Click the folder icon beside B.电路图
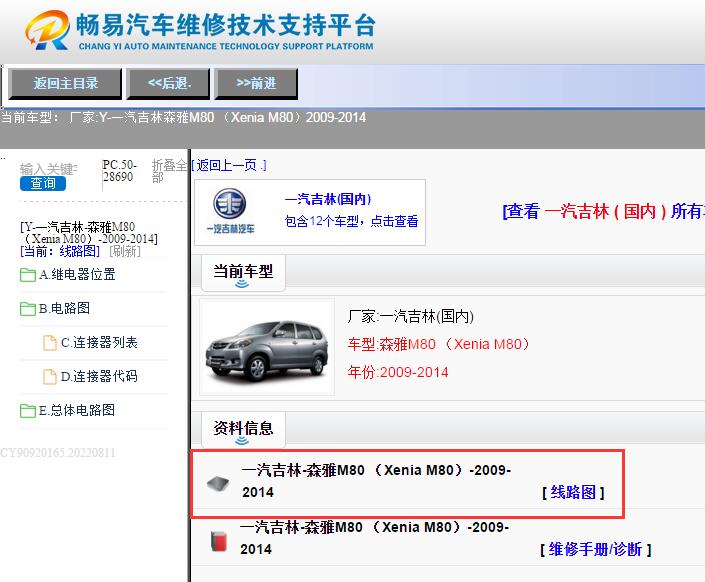 tap(28, 309)
